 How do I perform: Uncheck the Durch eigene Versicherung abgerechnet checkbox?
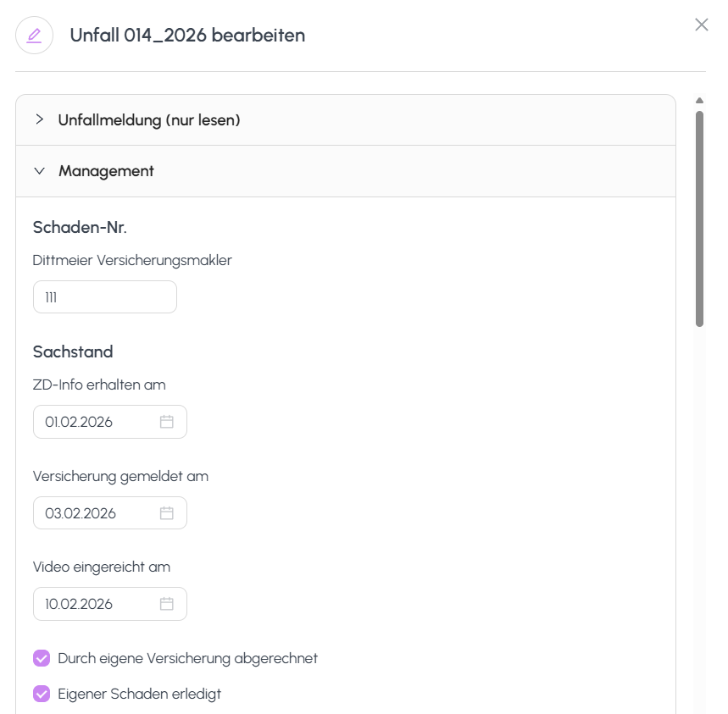point(42,658)
